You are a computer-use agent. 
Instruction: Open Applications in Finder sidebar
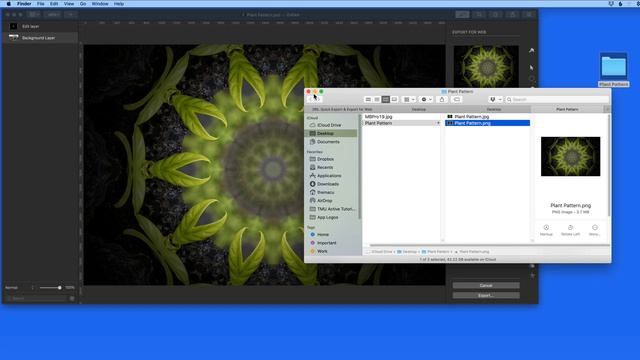(x=329, y=176)
